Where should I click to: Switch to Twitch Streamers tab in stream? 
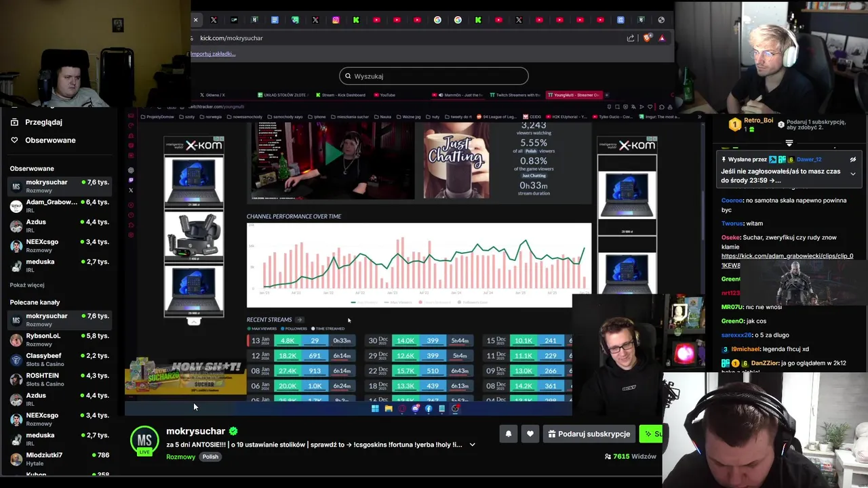[514, 95]
